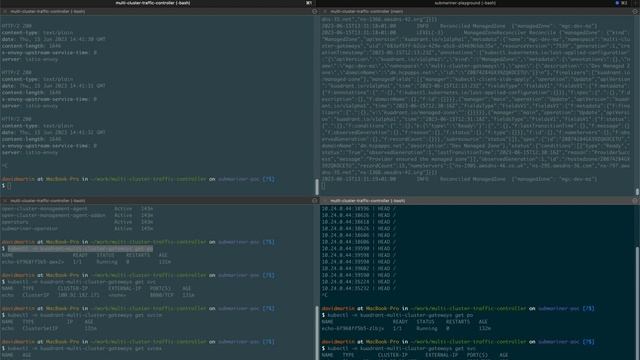
Task: Close the top-right pane with its X icon
Action: tap(325, 11)
